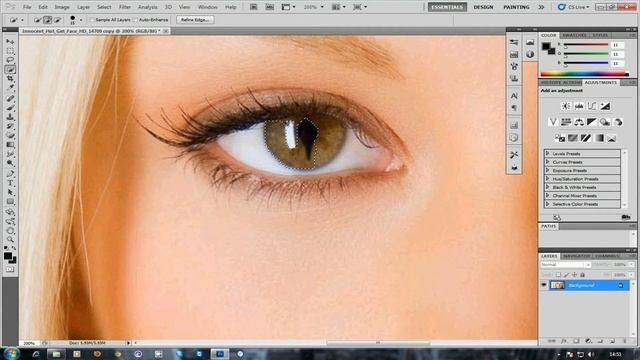Choose Add to selection mode

47,20
